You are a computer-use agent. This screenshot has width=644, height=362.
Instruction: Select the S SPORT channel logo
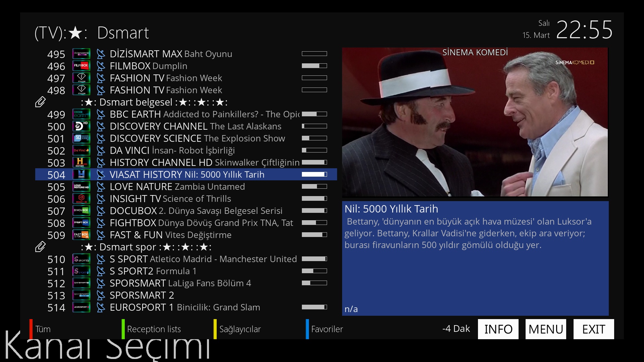coord(82,259)
